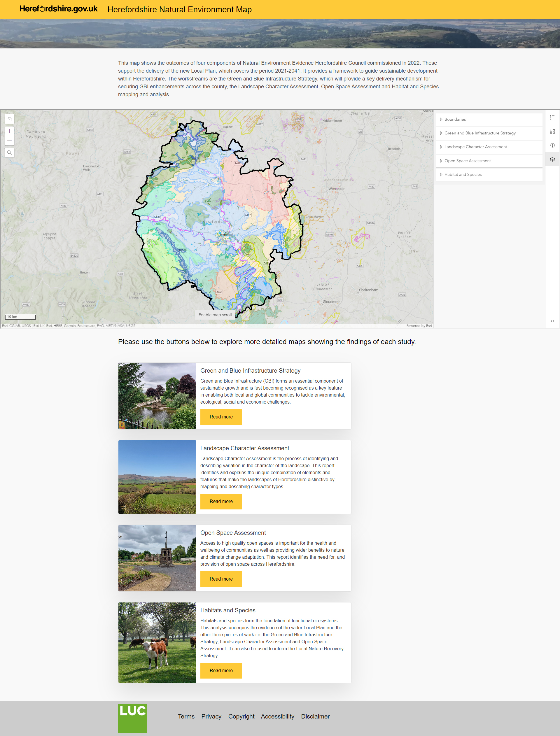The width and height of the screenshot is (560, 736).
Task: Collapse the side panel with double chevron
Action: 552,321
